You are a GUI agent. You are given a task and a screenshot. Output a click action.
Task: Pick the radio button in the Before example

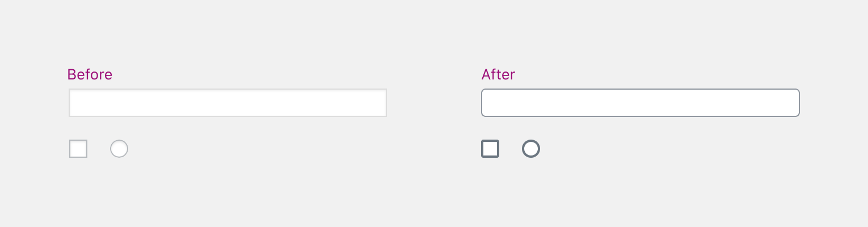tap(119, 149)
